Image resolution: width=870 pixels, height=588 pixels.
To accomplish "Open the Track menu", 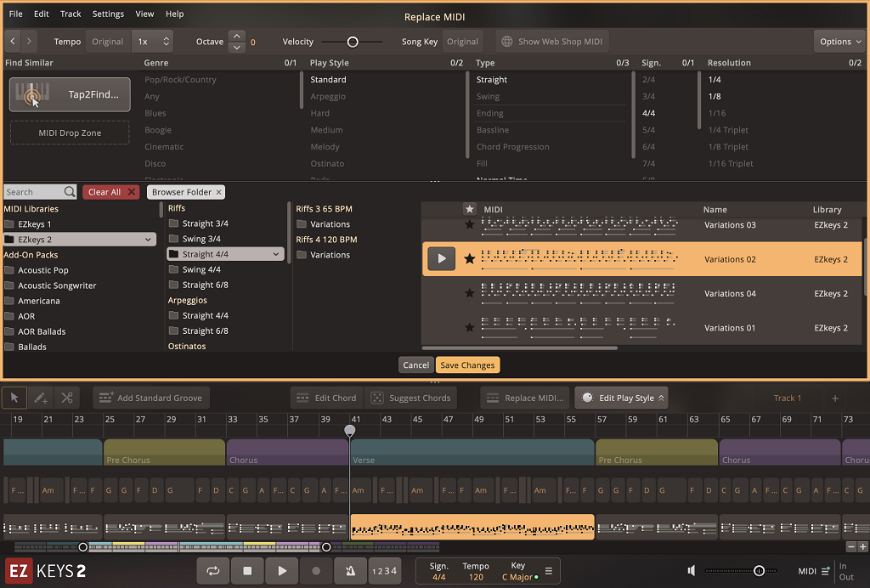I will 71,14.
